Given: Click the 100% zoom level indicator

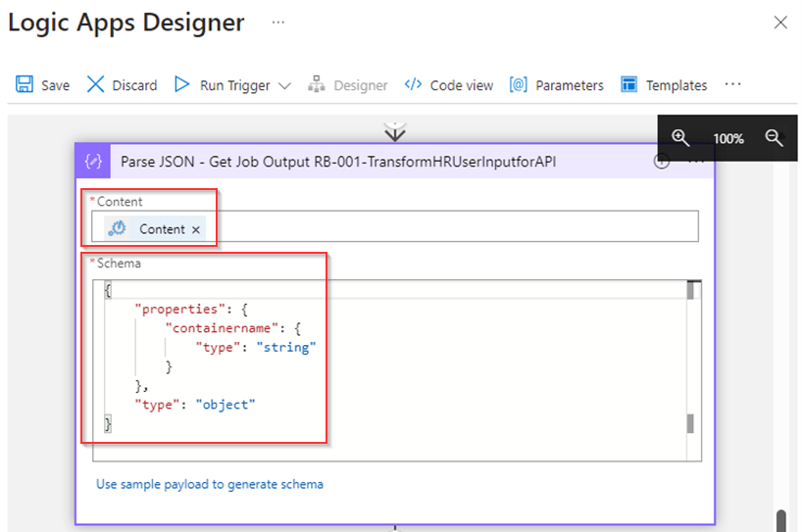Looking at the screenshot, I should coord(727,139).
